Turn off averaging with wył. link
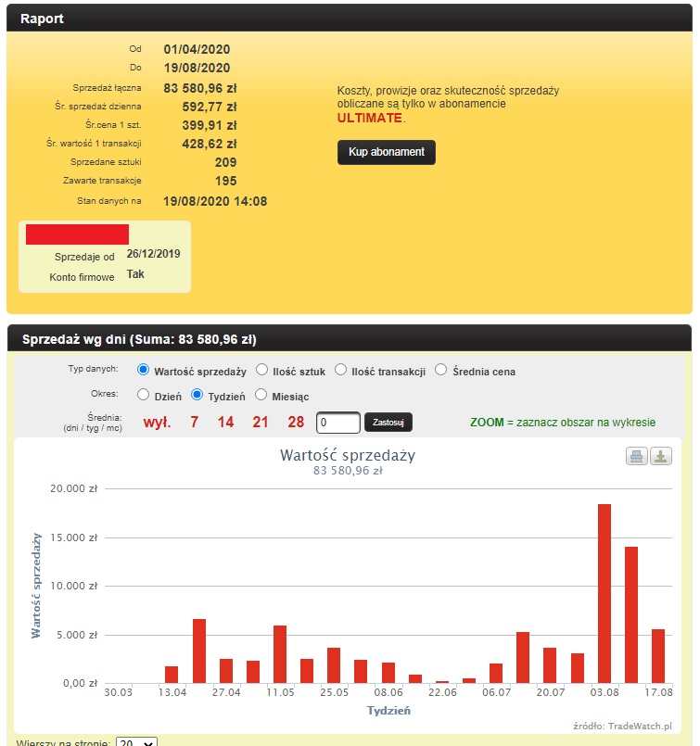 (157, 423)
